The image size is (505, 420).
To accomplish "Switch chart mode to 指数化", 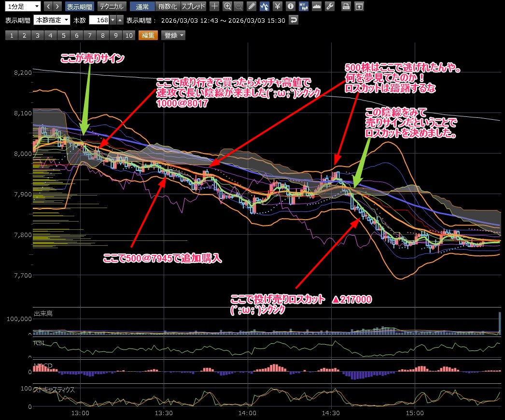I will (168, 6).
